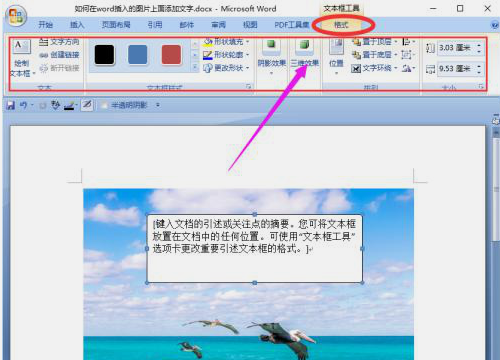Toggle the semi-transparent shadow (半透明阴影) checkbox

104,106
